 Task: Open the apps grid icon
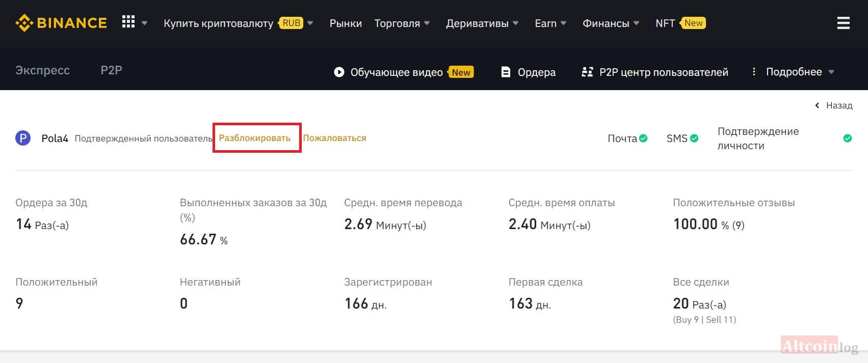tap(128, 22)
